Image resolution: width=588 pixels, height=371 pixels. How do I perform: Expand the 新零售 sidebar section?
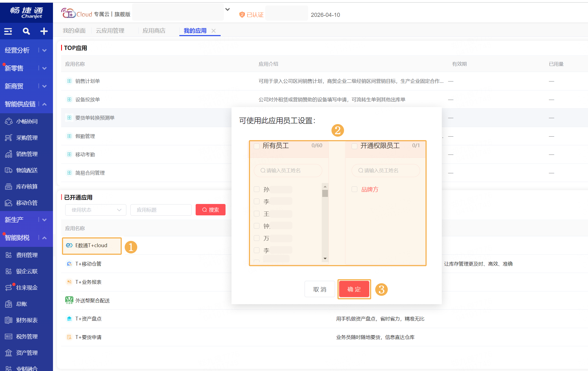45,68
